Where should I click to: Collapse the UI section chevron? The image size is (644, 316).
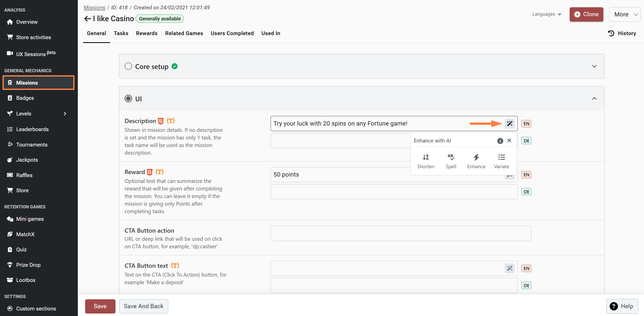594,99
